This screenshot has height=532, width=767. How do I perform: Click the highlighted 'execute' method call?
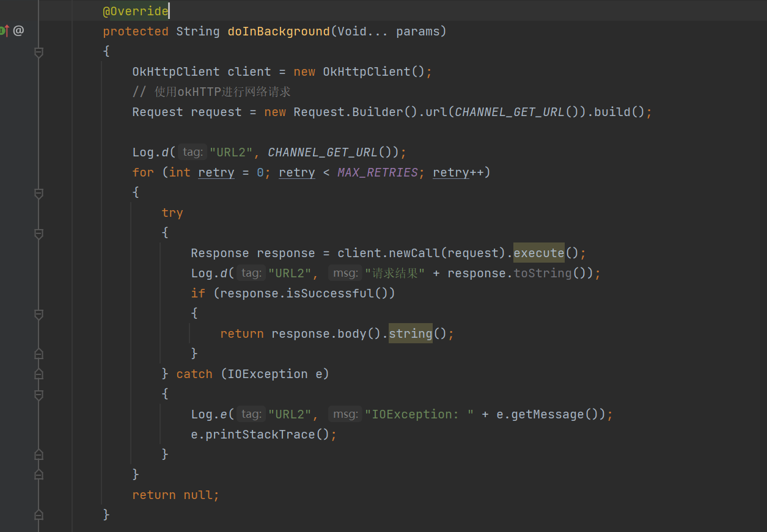coord(539,253)
